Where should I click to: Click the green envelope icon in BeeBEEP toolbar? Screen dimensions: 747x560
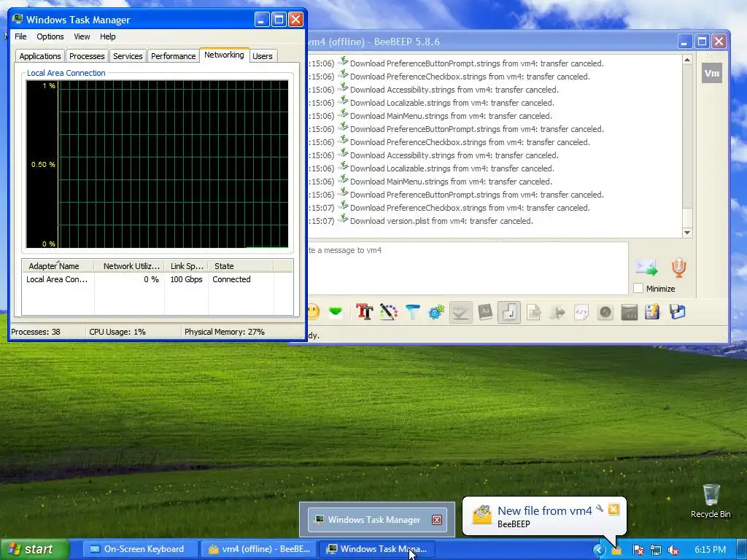coord(336,312)
